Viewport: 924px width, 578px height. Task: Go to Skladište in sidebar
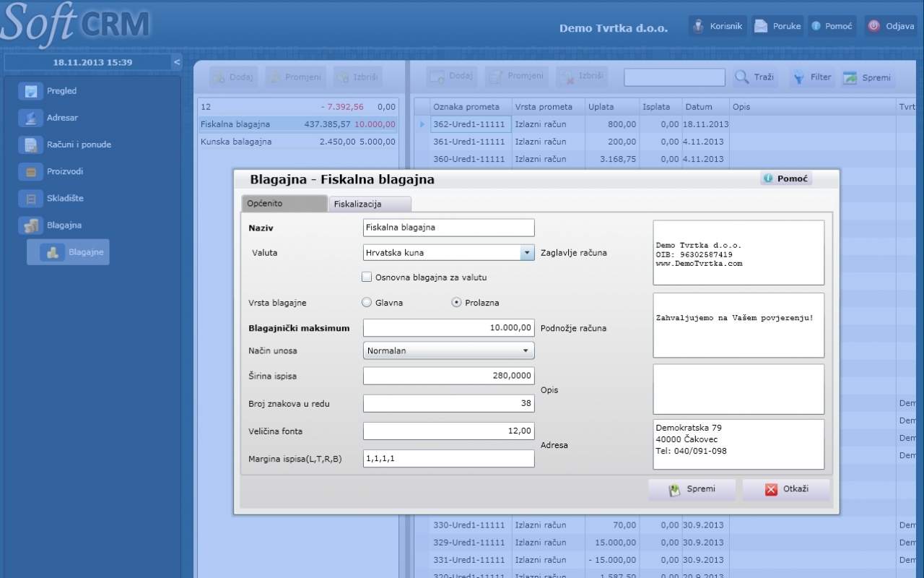pyautogui.click(x=30, y=198)
